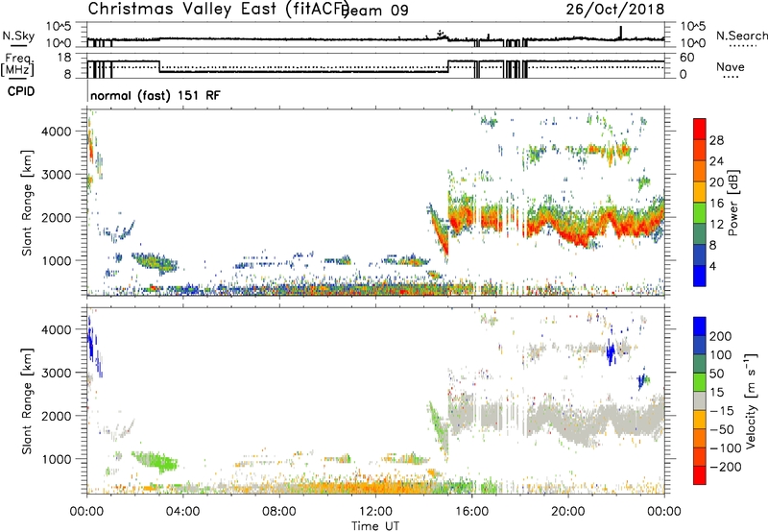768x532 pixels.
Task: Click the 'Time UT' axis label
Action: click(375, 525)
